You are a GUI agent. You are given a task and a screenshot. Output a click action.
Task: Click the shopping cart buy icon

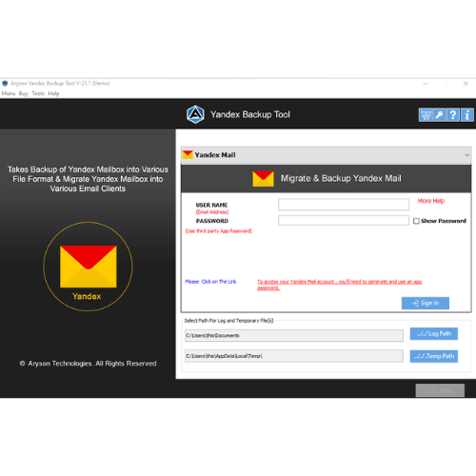(426, 115)
